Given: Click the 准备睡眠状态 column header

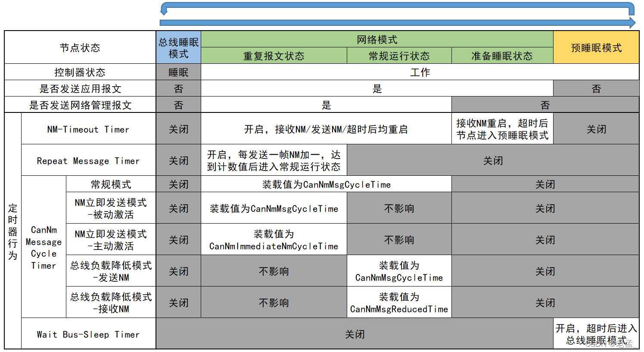Looking at the screenshot, I should 502,56.
